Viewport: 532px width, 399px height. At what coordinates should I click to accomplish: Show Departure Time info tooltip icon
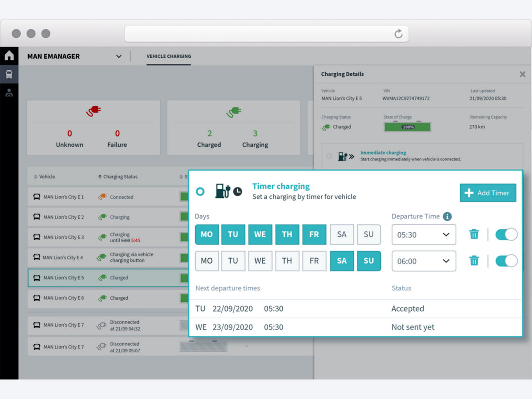tap(447, 216)
